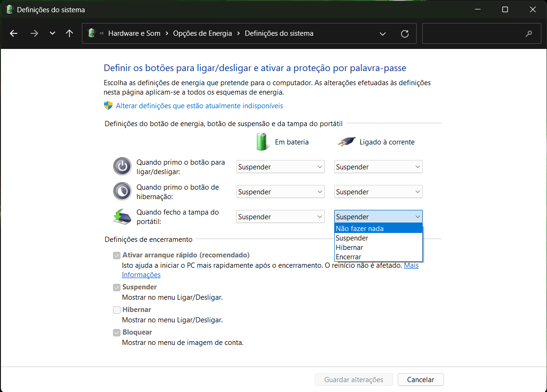Click the Cancelar button
The height and width of the screenshot is (392, 547).
[x=420, y=379]
